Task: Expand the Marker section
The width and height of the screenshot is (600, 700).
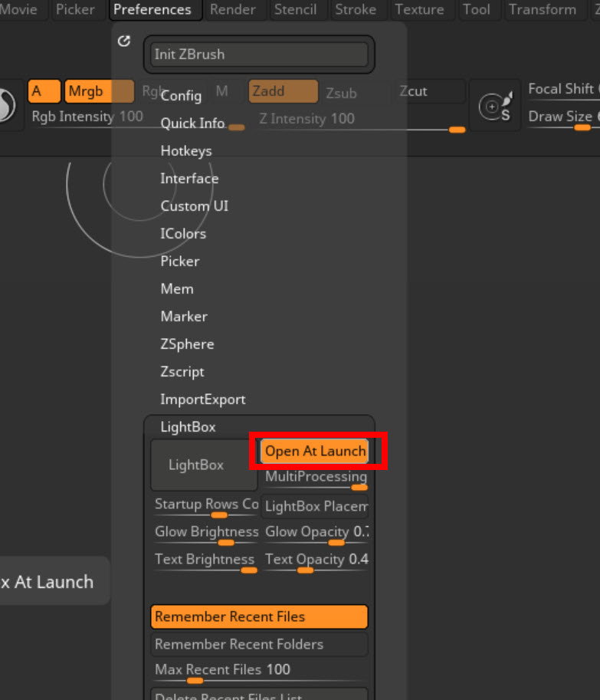Action: coord(184,317)
